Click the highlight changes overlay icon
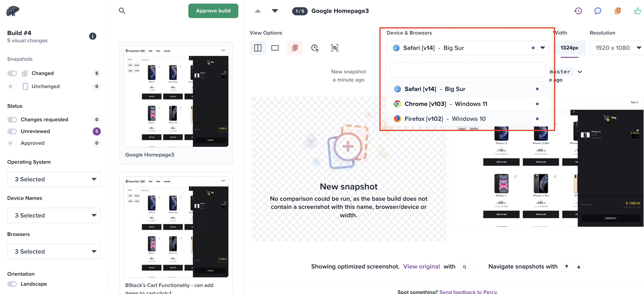This screenshot has height=294, width=644. (295, 48)
